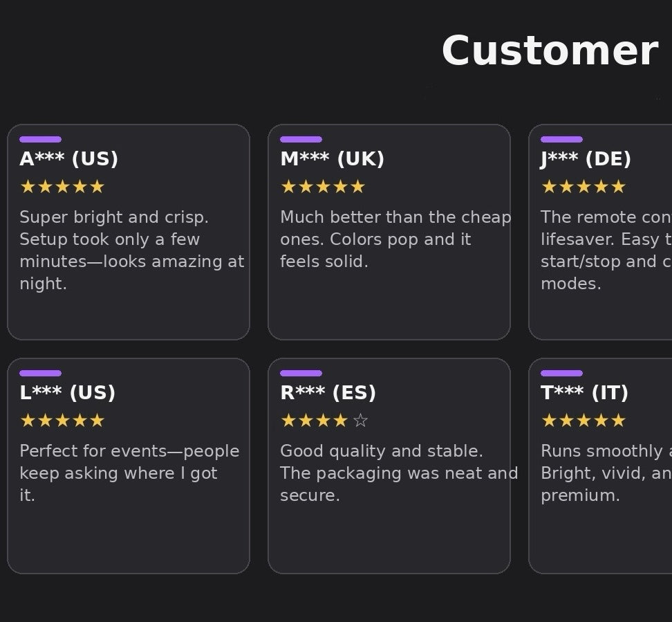The height and width of the screenshot is (622, 672).
Task: Click the five-star rating on A*** (US) review
Action: [62, 187]
